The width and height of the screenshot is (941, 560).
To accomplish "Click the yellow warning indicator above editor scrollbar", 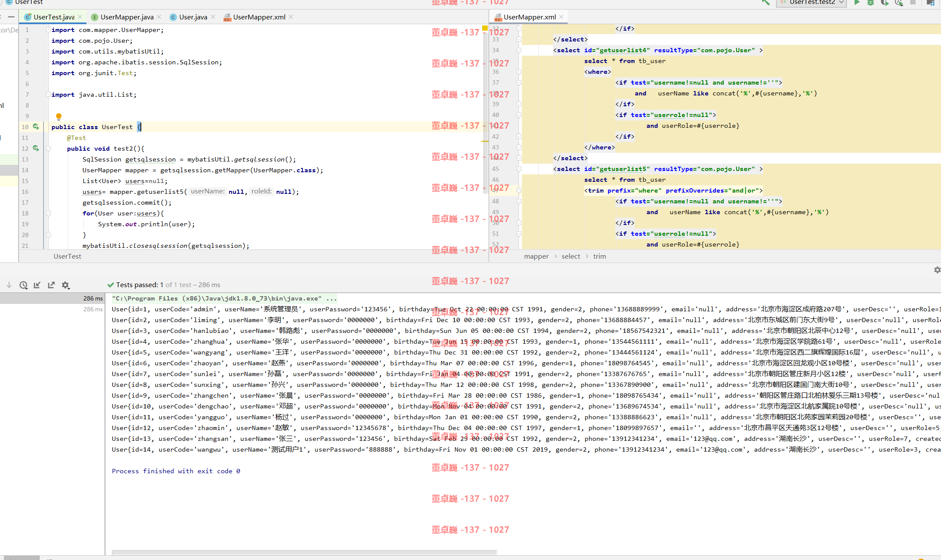I will pos(485,28).
